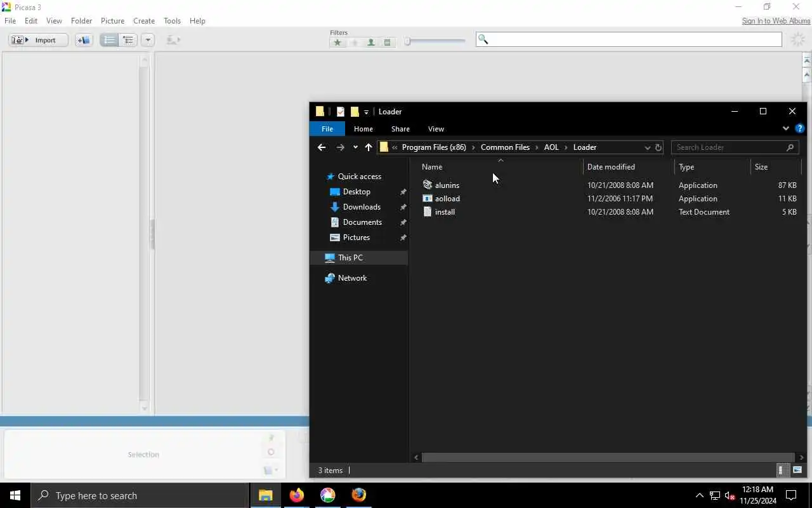This screenshot has height=508, width=812.
Task: Expand the Explorer ribbon with the chevron
Action: [x=785, y=128]
